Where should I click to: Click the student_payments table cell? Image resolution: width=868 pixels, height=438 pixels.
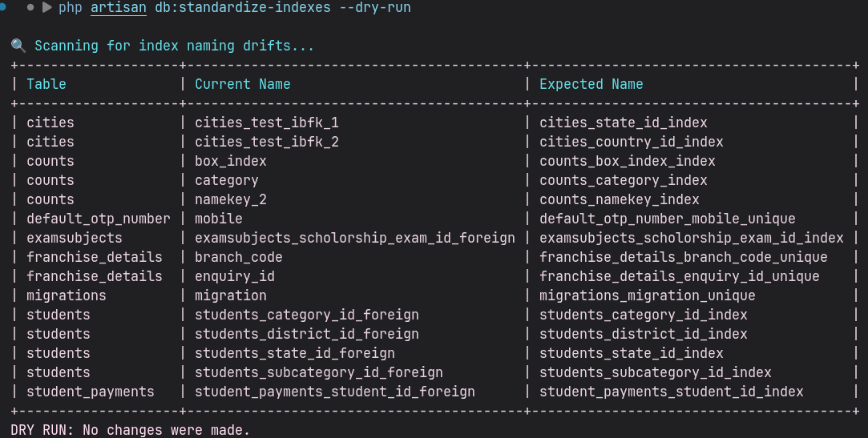(x=91, y=392)
